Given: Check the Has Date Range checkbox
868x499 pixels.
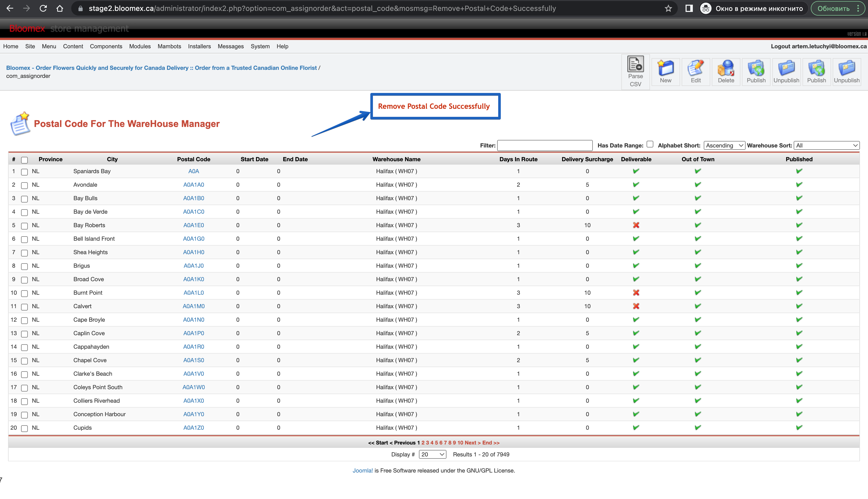Looking at the screenshot, I should 650,144.
